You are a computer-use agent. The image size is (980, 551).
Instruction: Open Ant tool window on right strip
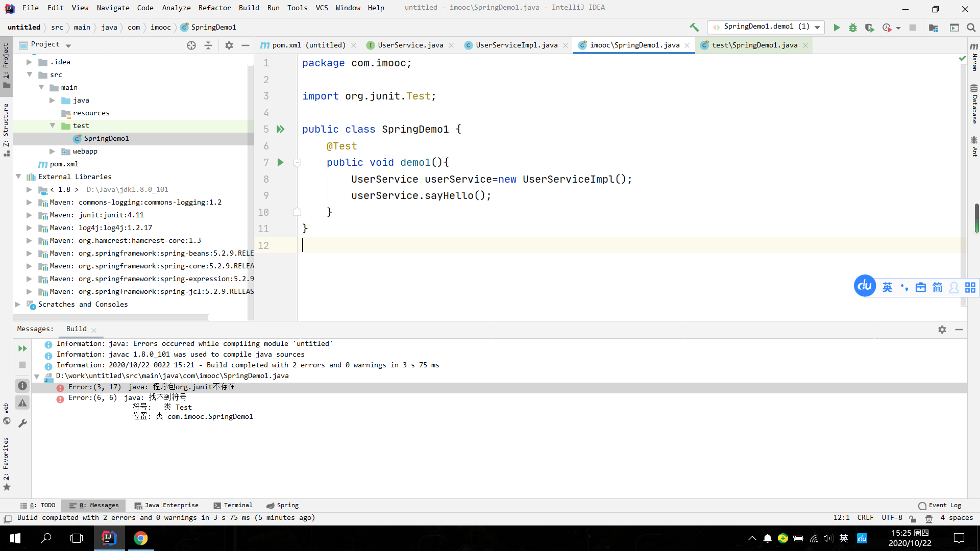click(x=974, y=146)
